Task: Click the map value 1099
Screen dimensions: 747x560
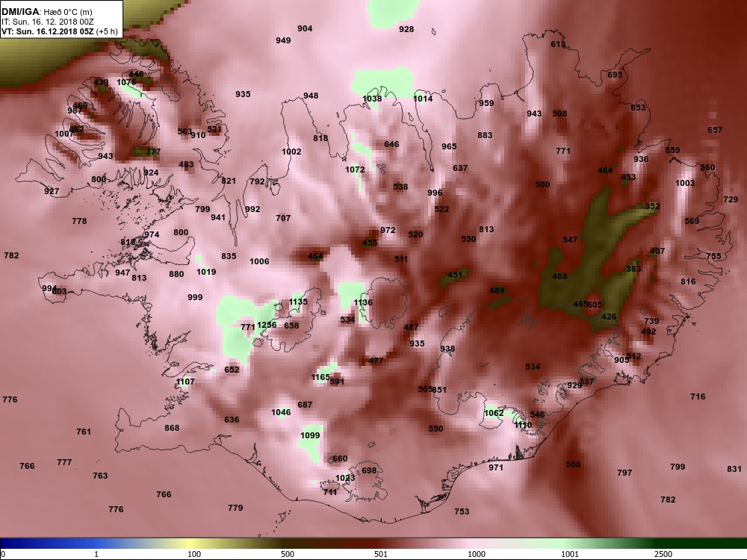Action: click(310, 435)
